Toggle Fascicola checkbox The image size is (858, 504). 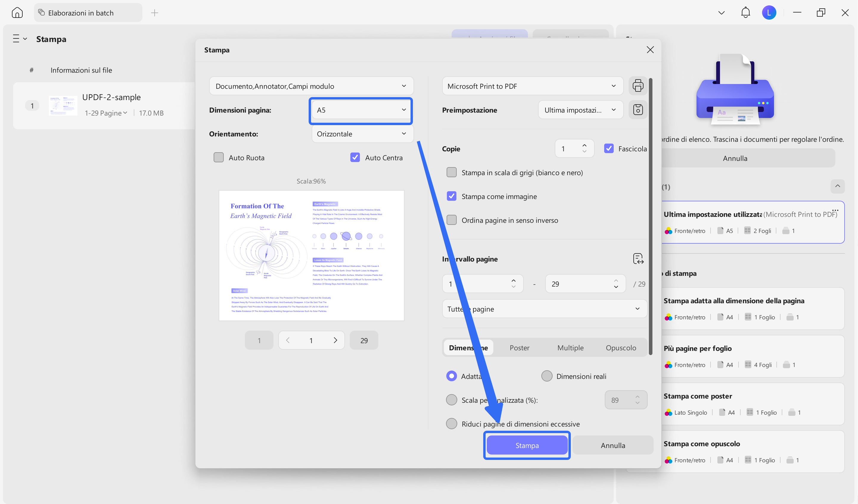click(x=609, y=148)
